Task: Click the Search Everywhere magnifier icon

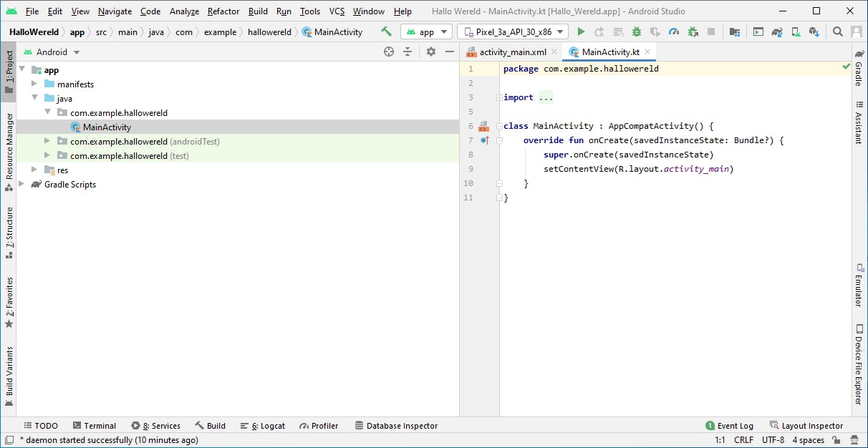Action: coord(837,31)
